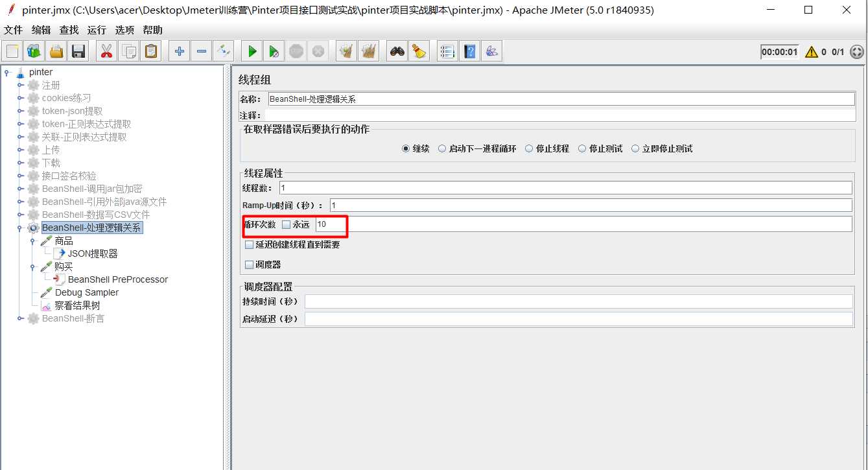Select BeanShell-数据写CSV文件 tree item
The image size is (868, 470).
[x=96, y=215]
